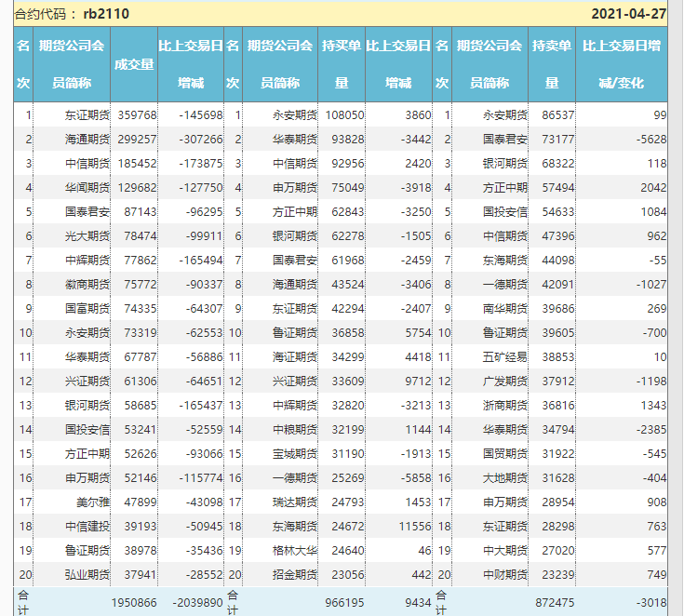
Task: Select 中粮期货 in long ranking
Action: pyautogui.click(x=295, y=430)
